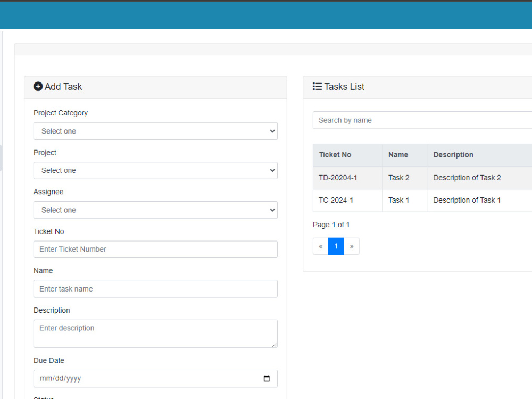Click the plus icon beside Add Task
Viewport: 532px width, 399px height.
38,86
